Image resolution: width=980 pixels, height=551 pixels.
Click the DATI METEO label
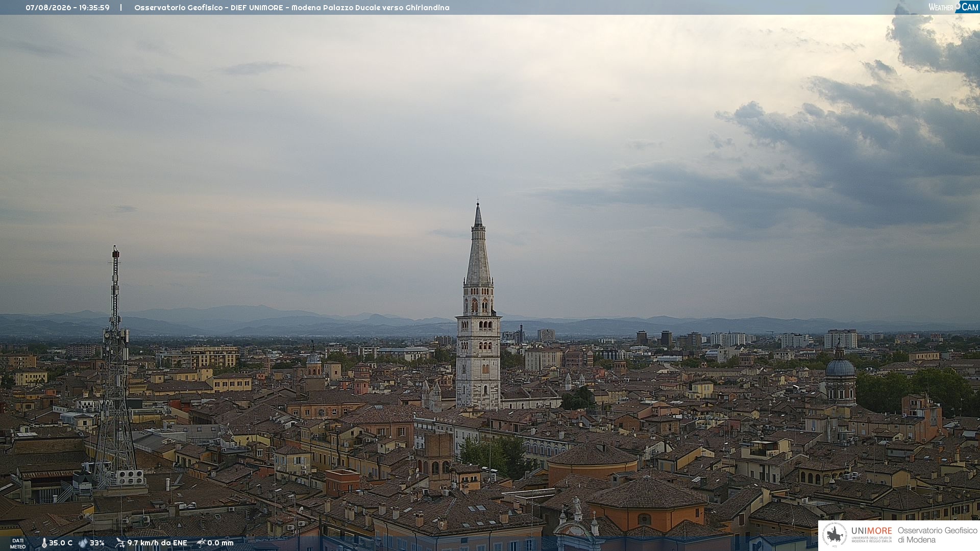(18, 544)
